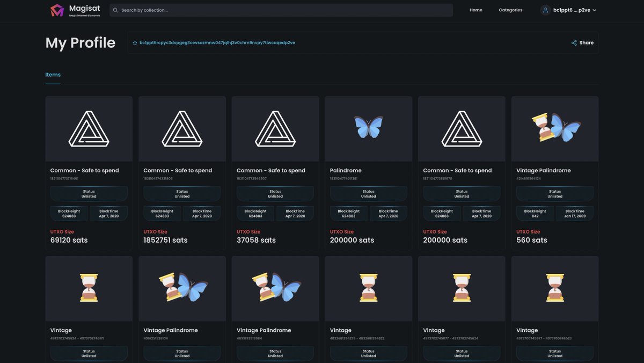Screen dimensions: 644x363
Task: Click the butterfly image of Palindrome card
Action: pos(369,127)
